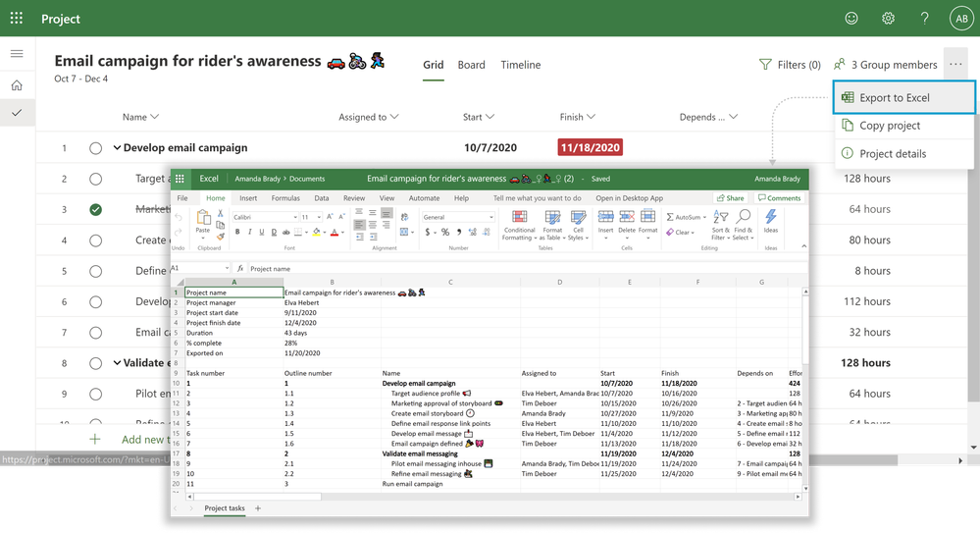
Task: Click the Percent style icon
Action: tap(445, 232)
